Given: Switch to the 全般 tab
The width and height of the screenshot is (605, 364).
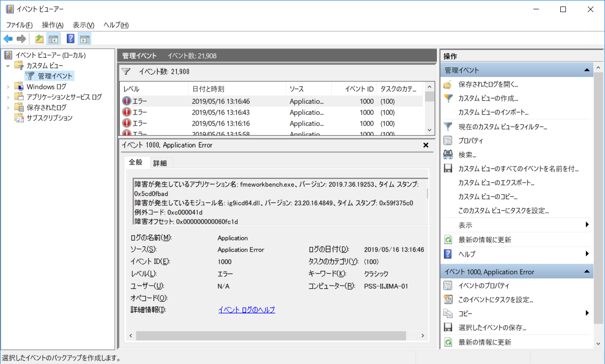Looking at the screenshot, I should 136,162.
